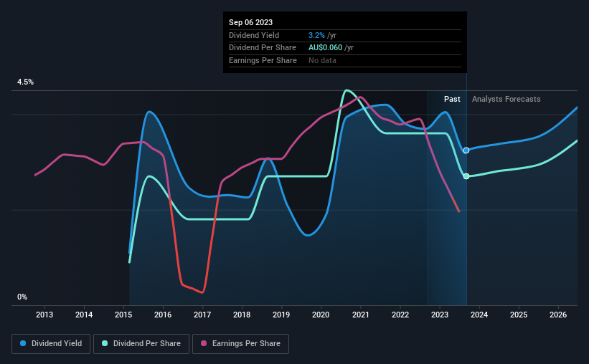Viewport: 589px width, 364px height.
Task: Click the pink dot in Earnings Per Share legend
Action: pyautogui.click(x=204, y=343)
